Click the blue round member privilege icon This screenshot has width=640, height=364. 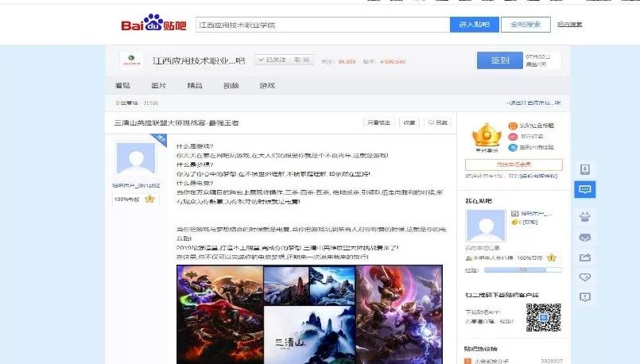513,148
